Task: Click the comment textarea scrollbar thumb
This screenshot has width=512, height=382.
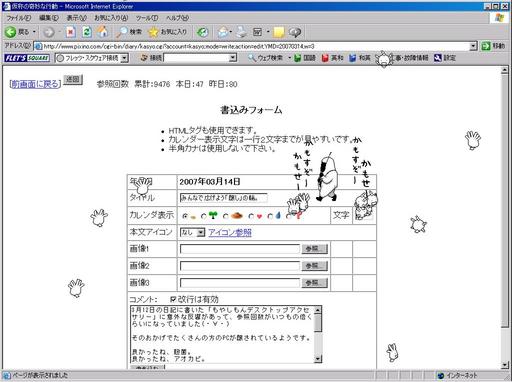Action: pyautogui.click(x=318, y=323)
